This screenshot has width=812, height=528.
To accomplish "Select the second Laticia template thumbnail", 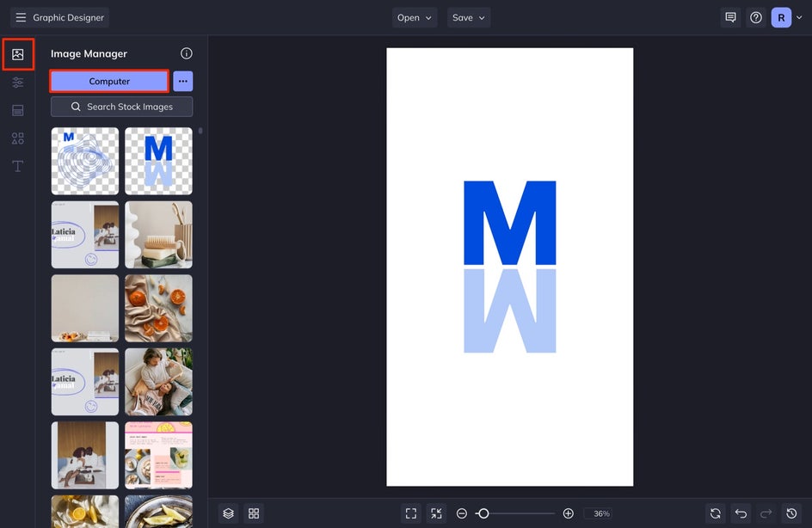I will (85, 382).
